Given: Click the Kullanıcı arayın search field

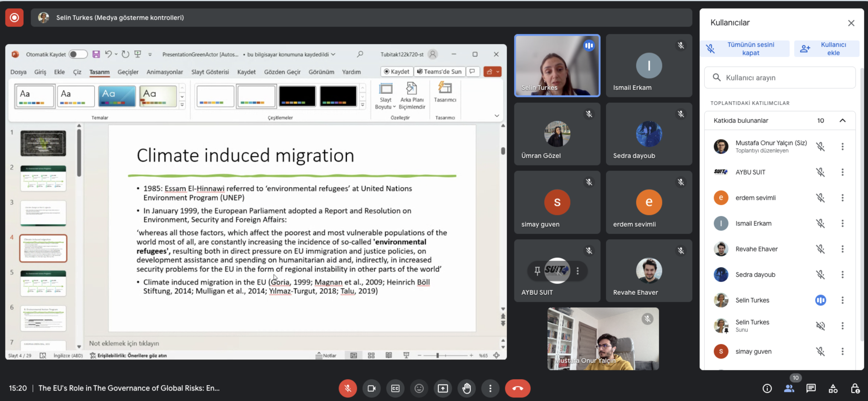Looking at the screenshot, I should [780, 78].
